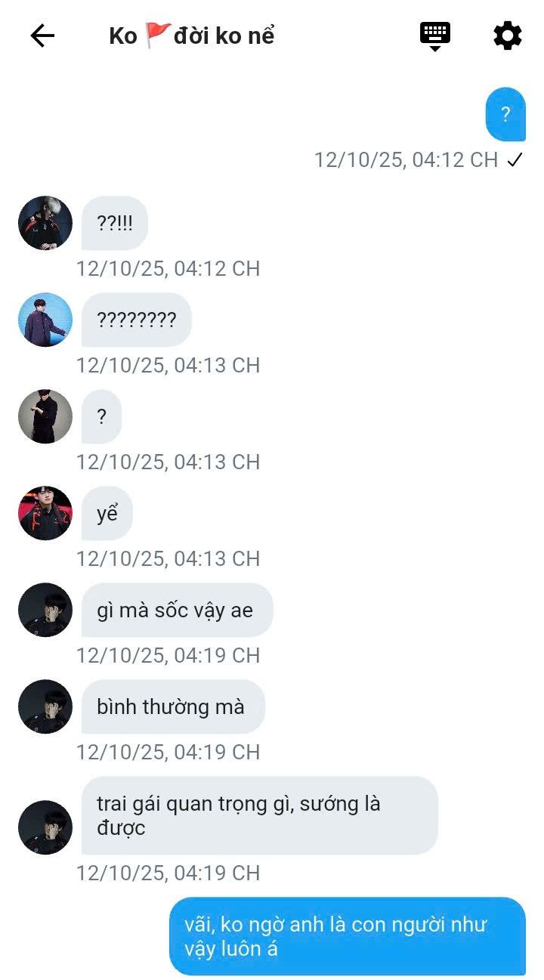Screen dimensions: 544x980
Task: Tap avatar beside "??!!!" message
Action: [x=45, y=223]
